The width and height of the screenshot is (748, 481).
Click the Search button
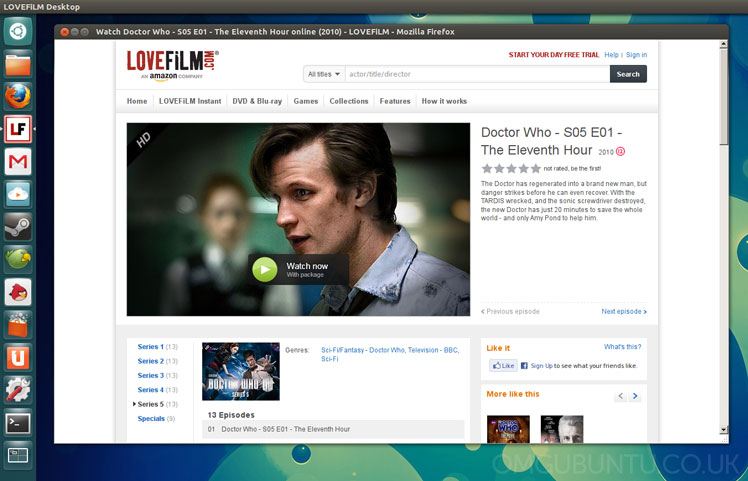pyautogui.click(x=628, y=74)
